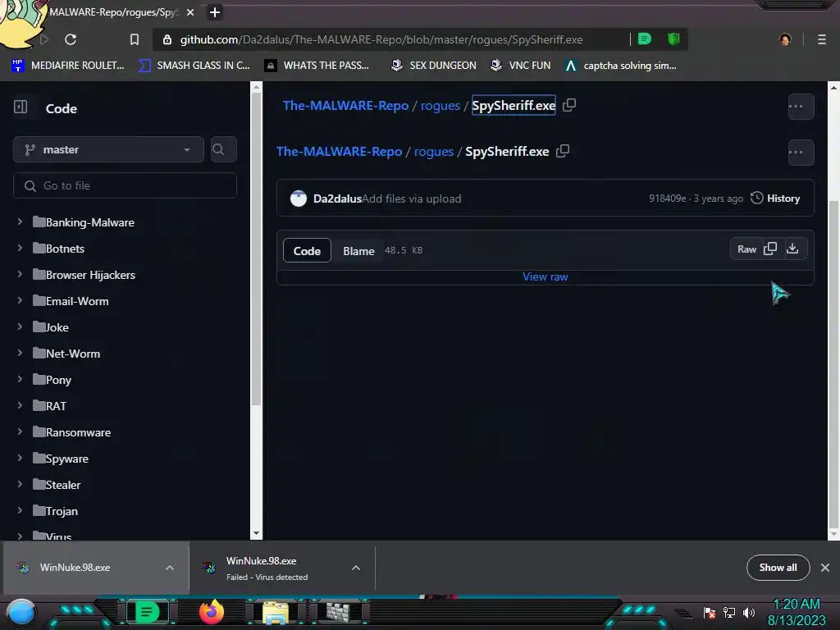The image size is (840, 630).
Task: Click the green chat extension icon in the address bar
Action: tap(645, 39)
